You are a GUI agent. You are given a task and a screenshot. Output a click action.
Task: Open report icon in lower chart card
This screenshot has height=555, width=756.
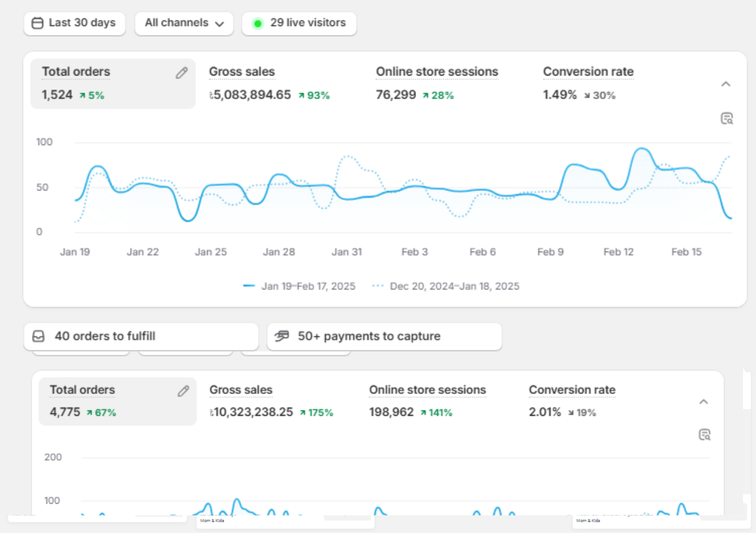coord(704,435)
